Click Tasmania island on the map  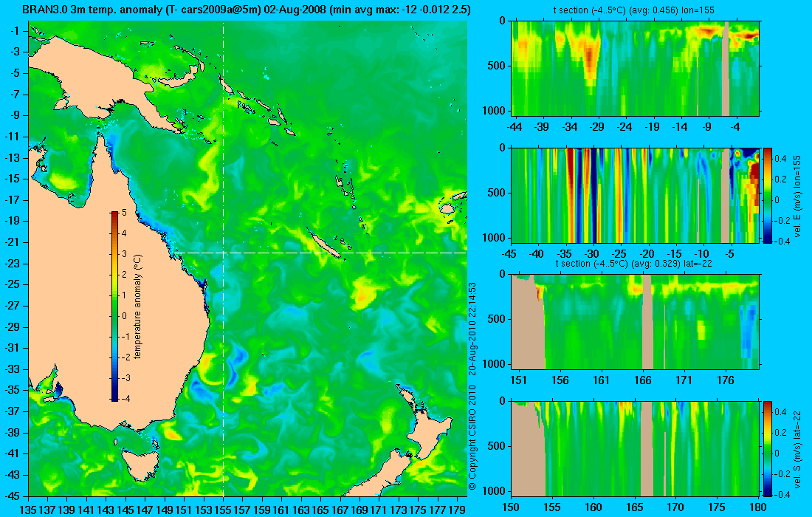point(139,465)
